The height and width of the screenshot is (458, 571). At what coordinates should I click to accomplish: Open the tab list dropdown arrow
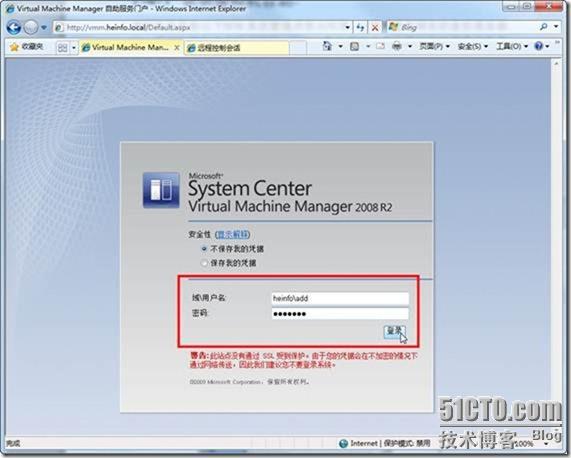(x=74, y=47)
